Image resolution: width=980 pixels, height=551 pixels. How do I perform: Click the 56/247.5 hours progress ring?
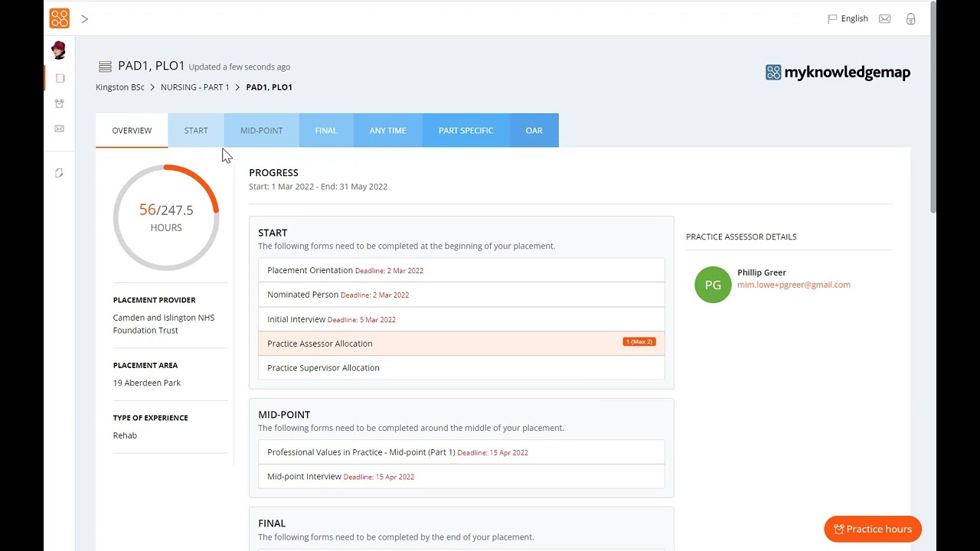pos(166,217)
